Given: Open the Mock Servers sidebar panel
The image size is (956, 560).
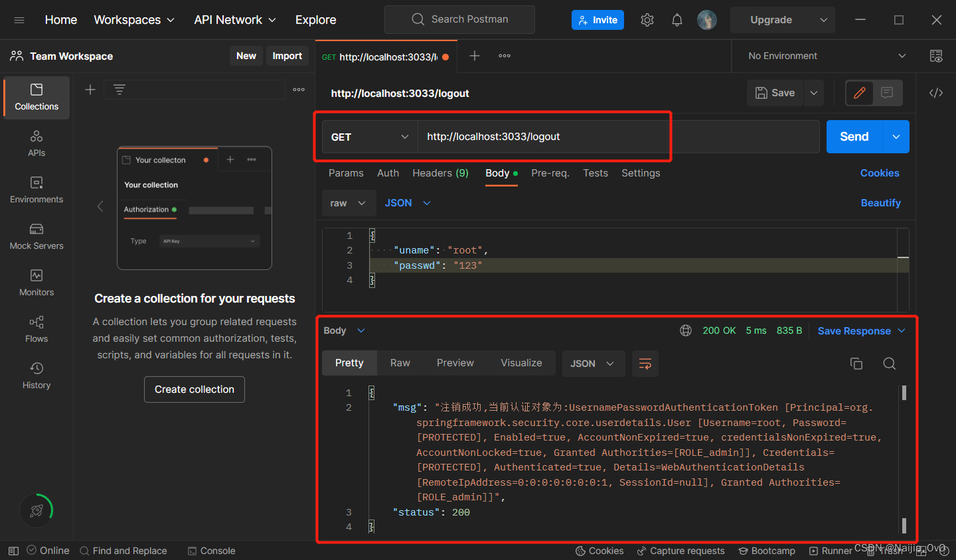Looking at the screenshot, I should coord(37,237).
